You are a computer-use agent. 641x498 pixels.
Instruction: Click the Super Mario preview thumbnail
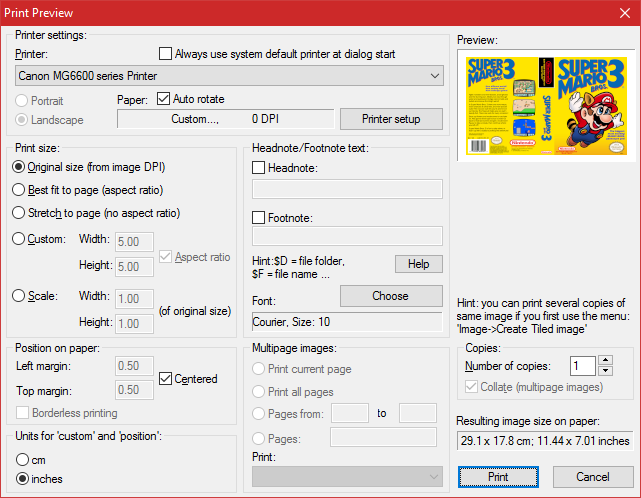pos(549,105)
